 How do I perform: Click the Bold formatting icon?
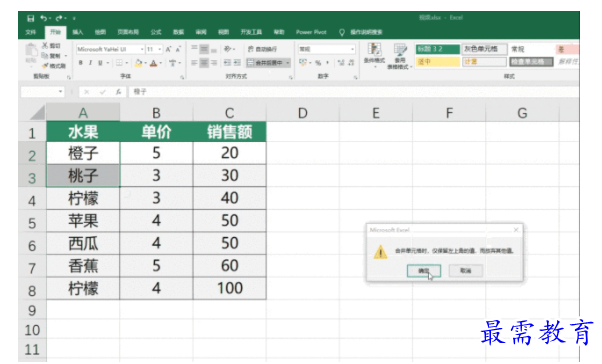click(81, 63)
